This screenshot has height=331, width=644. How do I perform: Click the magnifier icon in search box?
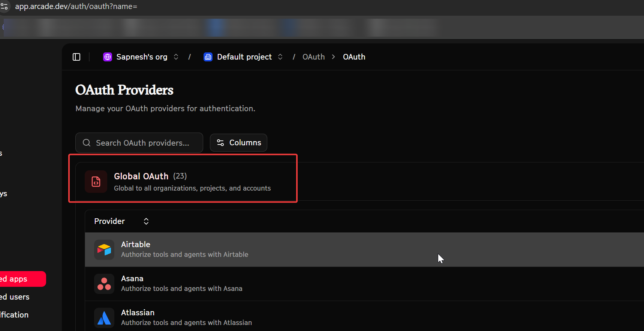[87, 143]
